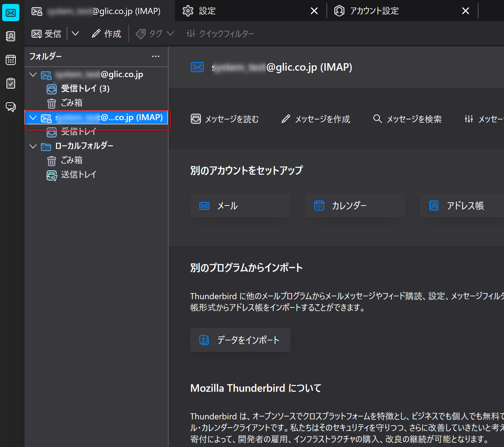Open the Calendar sidebar icon
The image size is (504, 447).
(11, 60)
